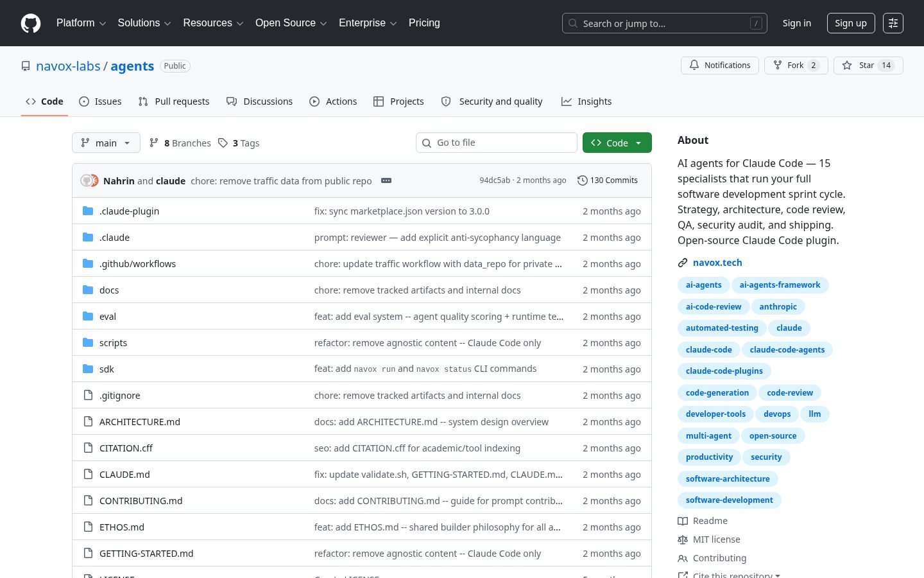Screen dimensions: 924x578
Task: Click the bell icon in Notifications button
Action: [694, 65]
